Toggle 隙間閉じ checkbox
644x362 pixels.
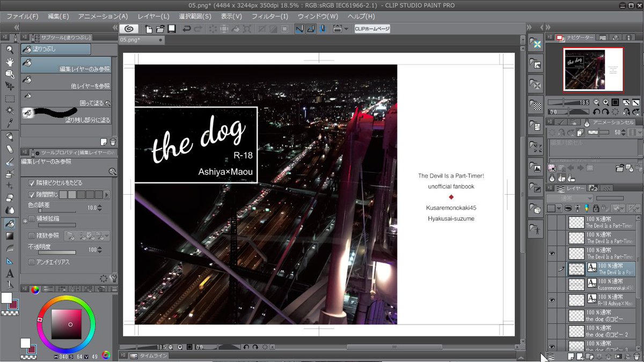tap(31, 195)
